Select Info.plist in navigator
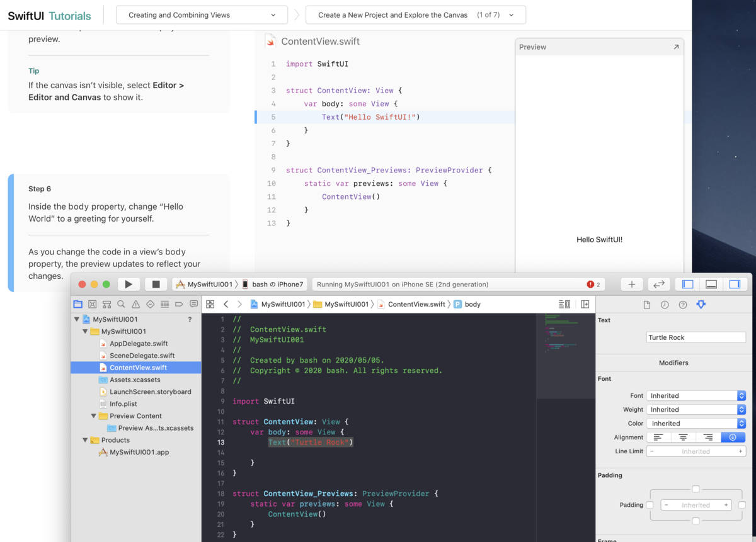Viewport: 756px width, 542px height. coord(123,404)
